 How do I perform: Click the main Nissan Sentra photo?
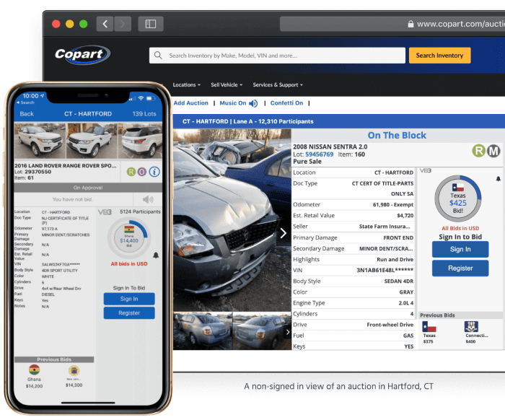tap(232, 220)
